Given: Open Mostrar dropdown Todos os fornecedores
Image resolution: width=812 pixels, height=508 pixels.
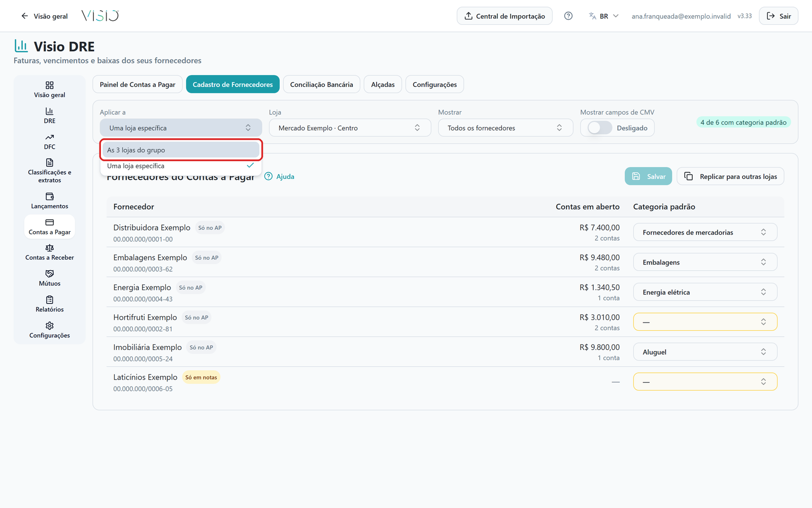Looking at the screenshot, I should pos(505,128).
